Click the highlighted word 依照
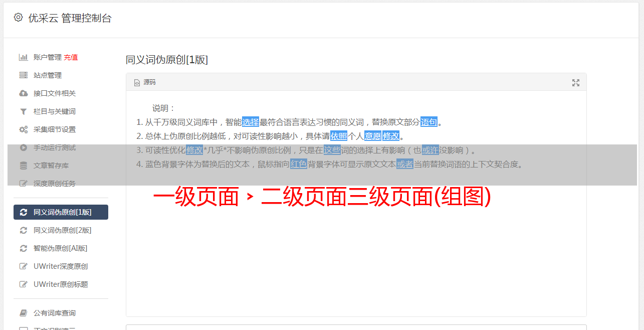The height and width of the screenshot is (330, 644). point(339,136)
